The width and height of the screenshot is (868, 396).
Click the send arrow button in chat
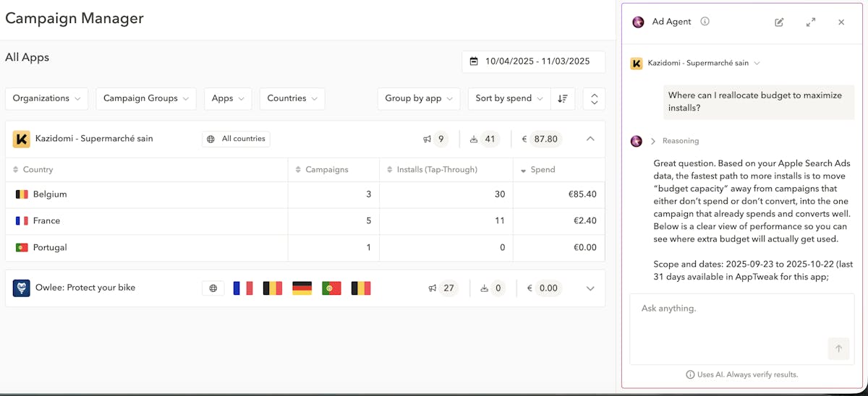tap(838, 349)
